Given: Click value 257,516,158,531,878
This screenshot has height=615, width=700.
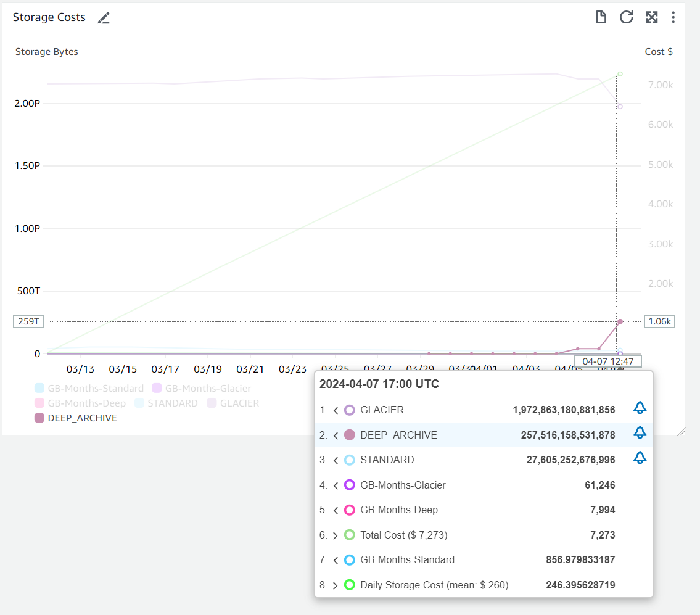Looking at the screenshot, I should click(568, 435).
